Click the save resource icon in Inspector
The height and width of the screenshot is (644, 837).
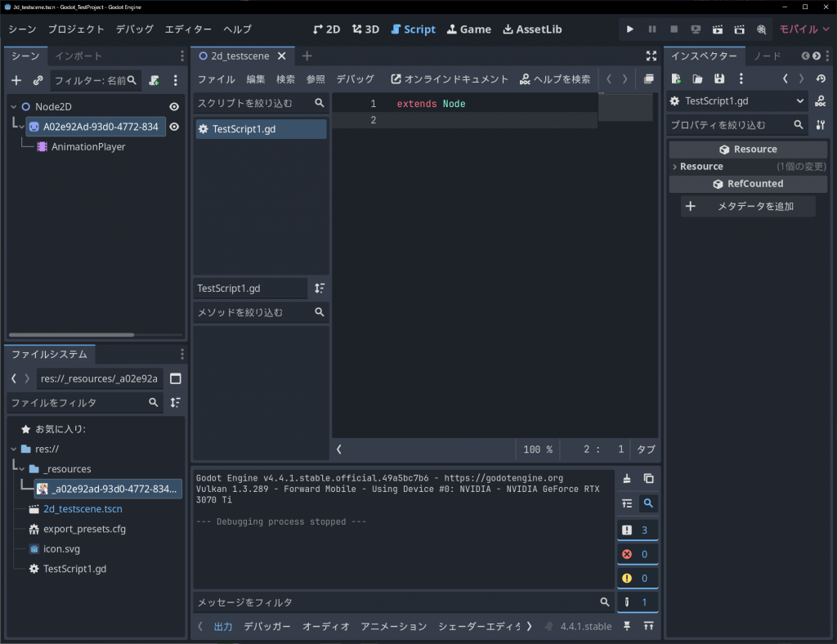[719, 78]
